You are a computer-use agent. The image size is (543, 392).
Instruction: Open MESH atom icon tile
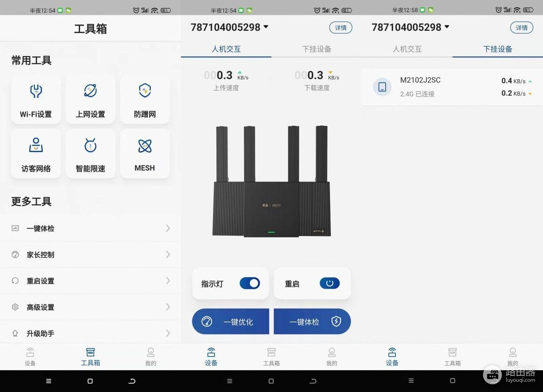point(145,153)
